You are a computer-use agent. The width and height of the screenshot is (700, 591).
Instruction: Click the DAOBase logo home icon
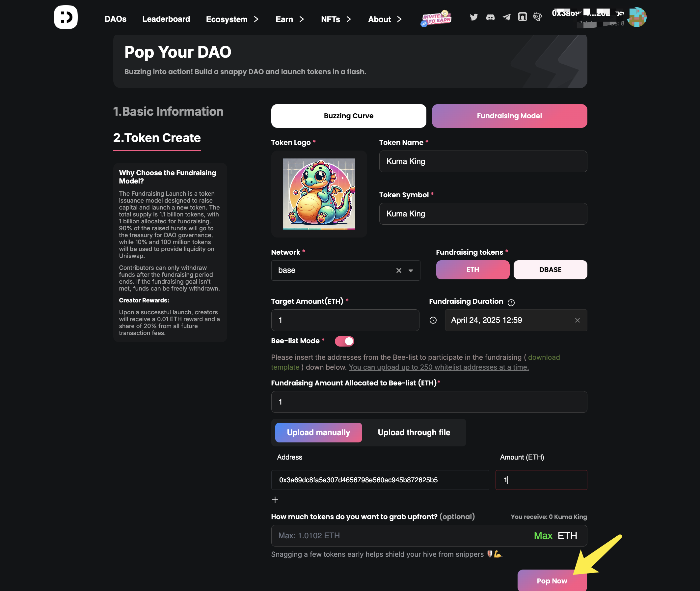(66, 17)
